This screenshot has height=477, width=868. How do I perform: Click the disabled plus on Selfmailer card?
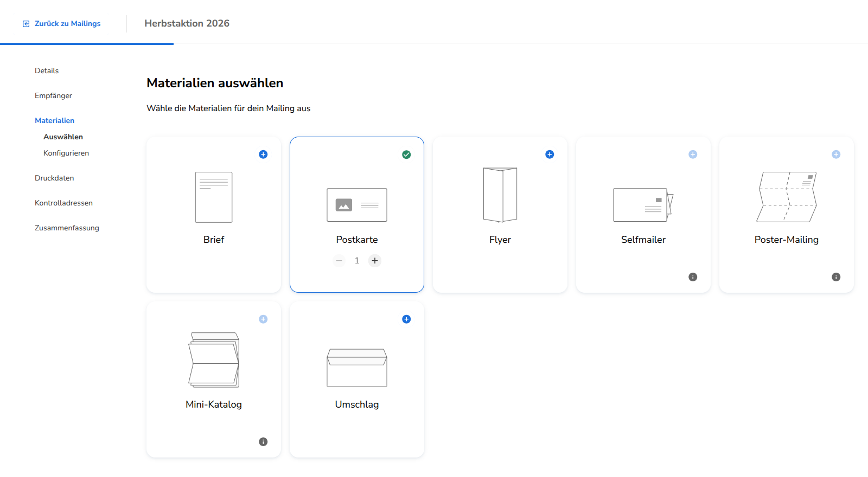pos(693,154)
